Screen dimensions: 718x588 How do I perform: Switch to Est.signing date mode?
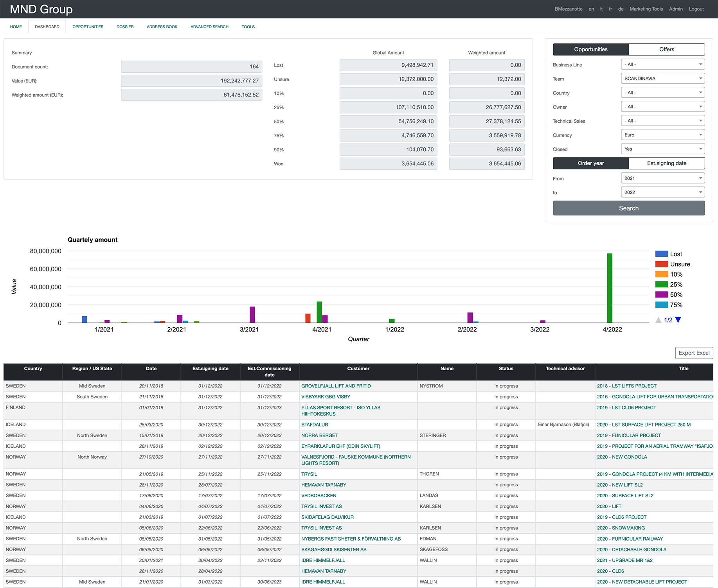click(667, 163)
